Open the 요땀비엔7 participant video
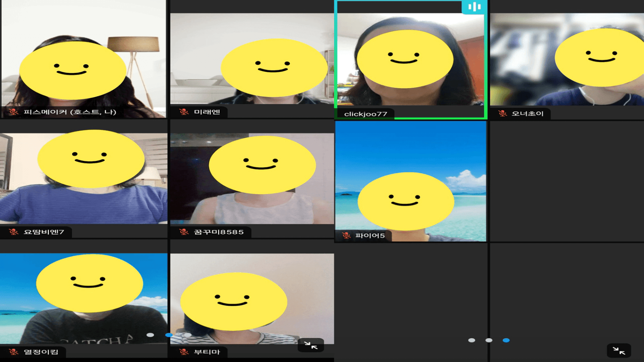 tap(83, 178)
